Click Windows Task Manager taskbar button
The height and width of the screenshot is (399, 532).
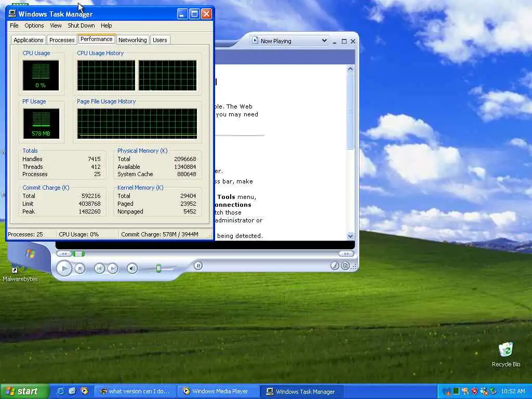click(301, 392)
